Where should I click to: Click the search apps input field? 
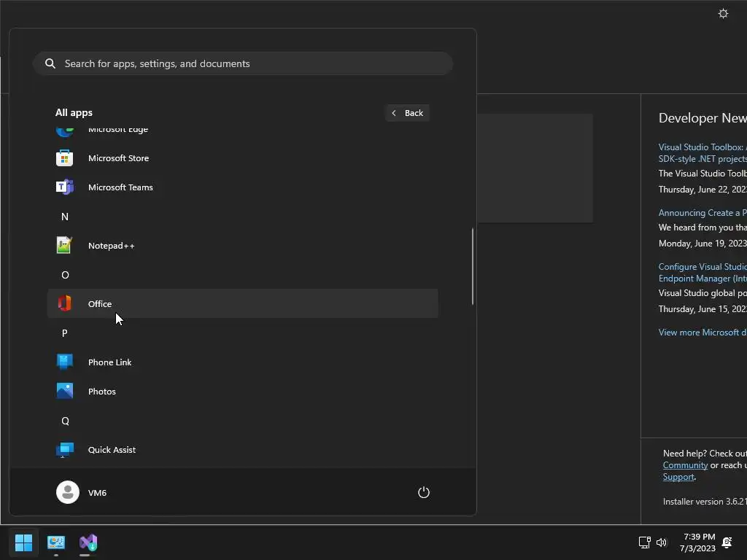242,63
